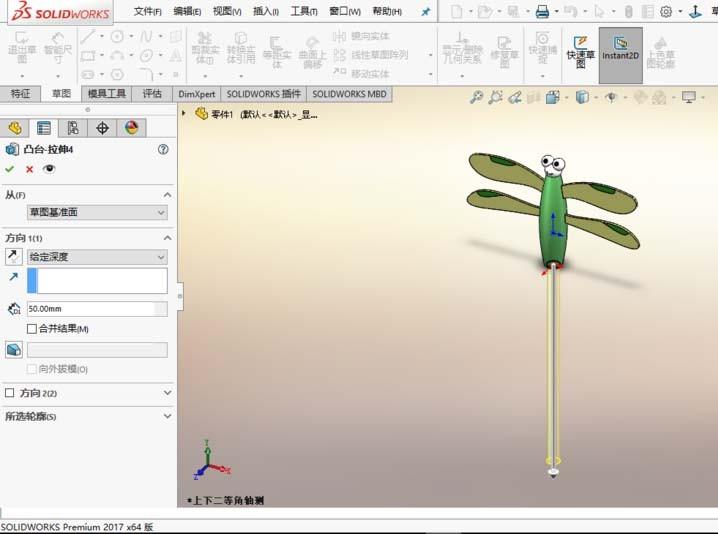Screen dimensions: 718x534
Task: Switch to the 特征 tab
Action: (x=20, y=93)
